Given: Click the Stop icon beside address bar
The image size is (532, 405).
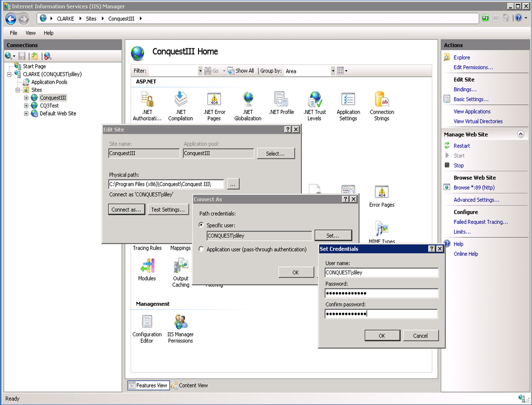Looking at the screenshot, I should coord(496,18).
